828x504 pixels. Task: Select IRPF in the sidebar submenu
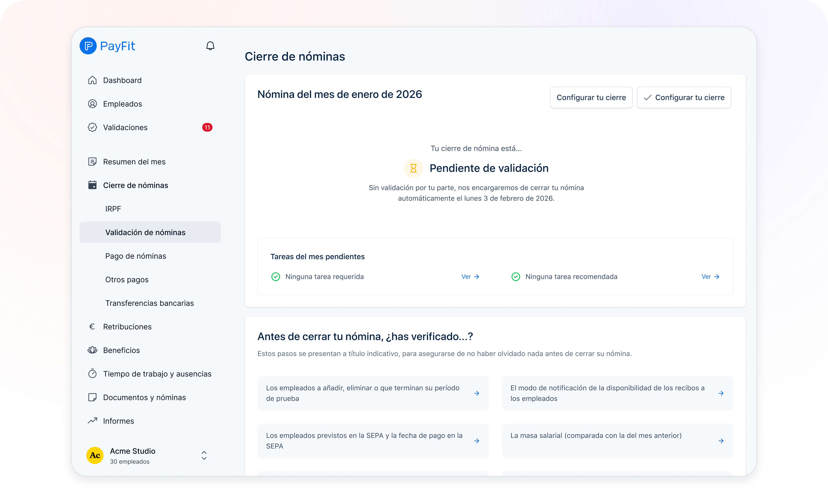coord(113,209)
